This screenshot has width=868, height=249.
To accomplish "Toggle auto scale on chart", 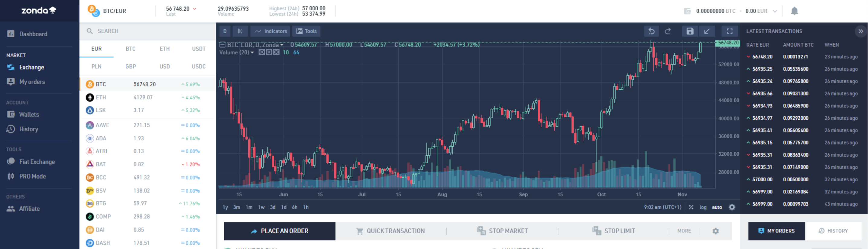I will click(717, 207).
